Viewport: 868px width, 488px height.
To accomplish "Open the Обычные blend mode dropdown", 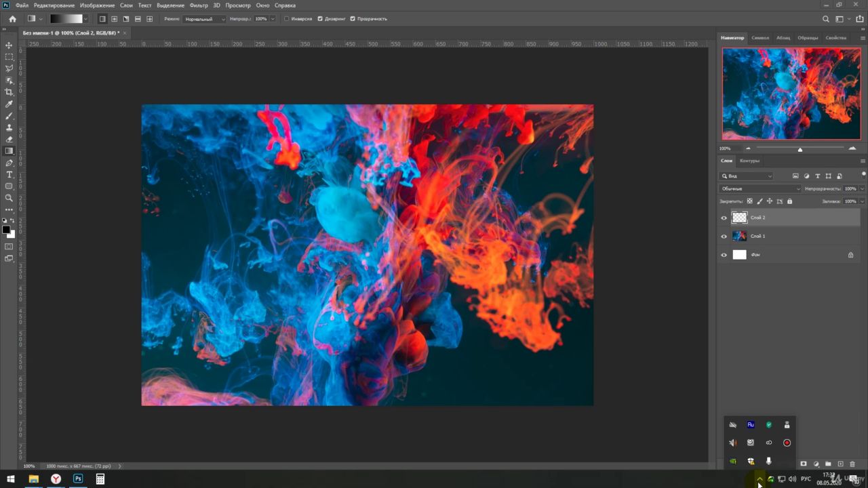I will point(760,188).
